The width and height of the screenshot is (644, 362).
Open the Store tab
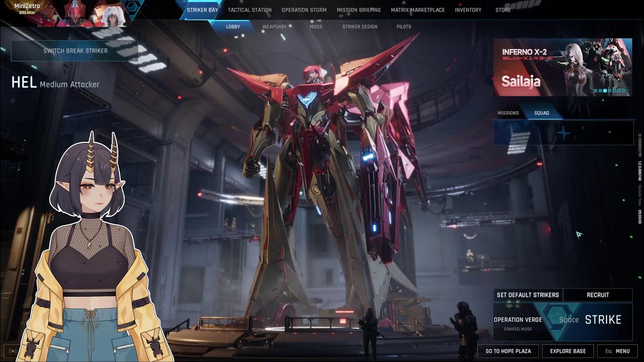(x=503, y=10)
